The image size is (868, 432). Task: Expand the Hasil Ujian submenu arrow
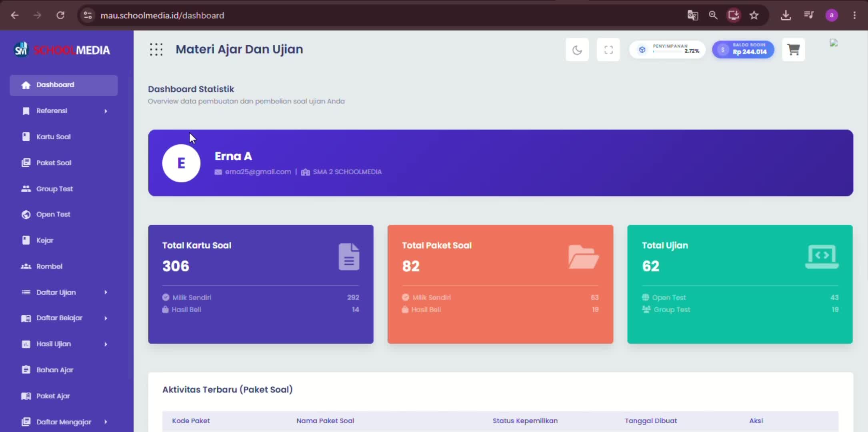point(106,344)
